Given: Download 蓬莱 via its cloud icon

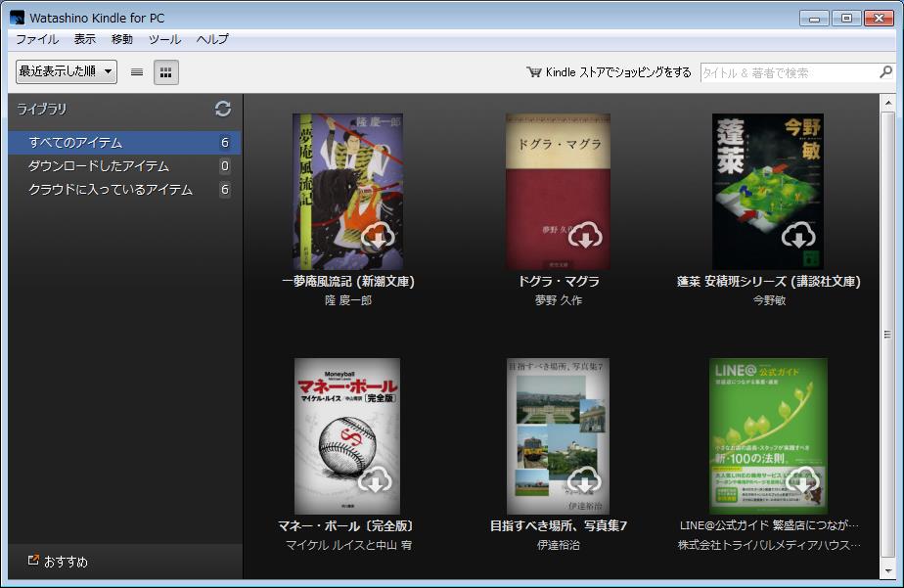Looking at the screenshot, I should [798, 235].
